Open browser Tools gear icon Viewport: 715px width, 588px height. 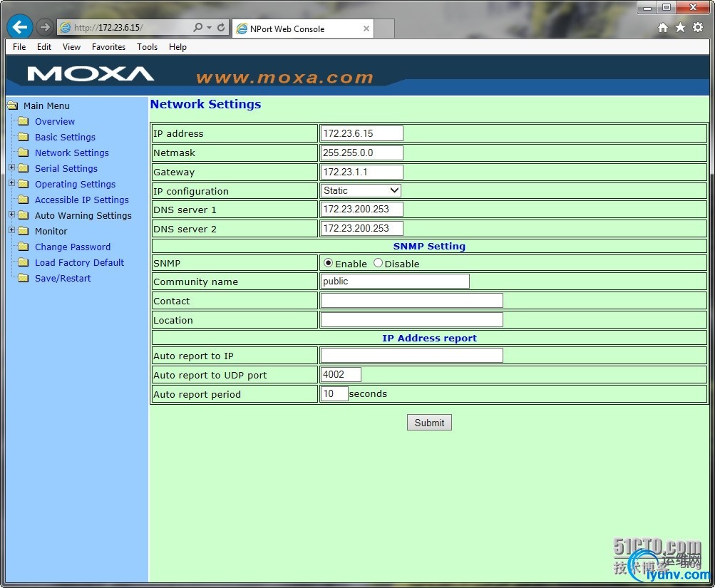click(698, 27)
